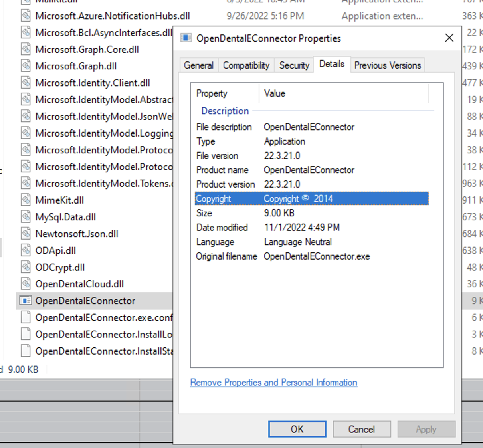This screenshot has width=483, height=448.
Task: Open the Previous Versions tab
Action: click(388, 65)
